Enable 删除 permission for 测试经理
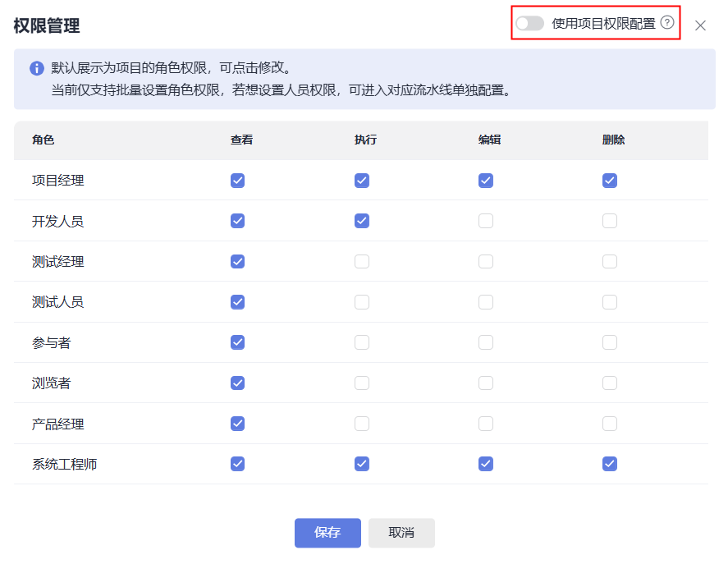The image size is (728, 564). [x=610, y=262]
